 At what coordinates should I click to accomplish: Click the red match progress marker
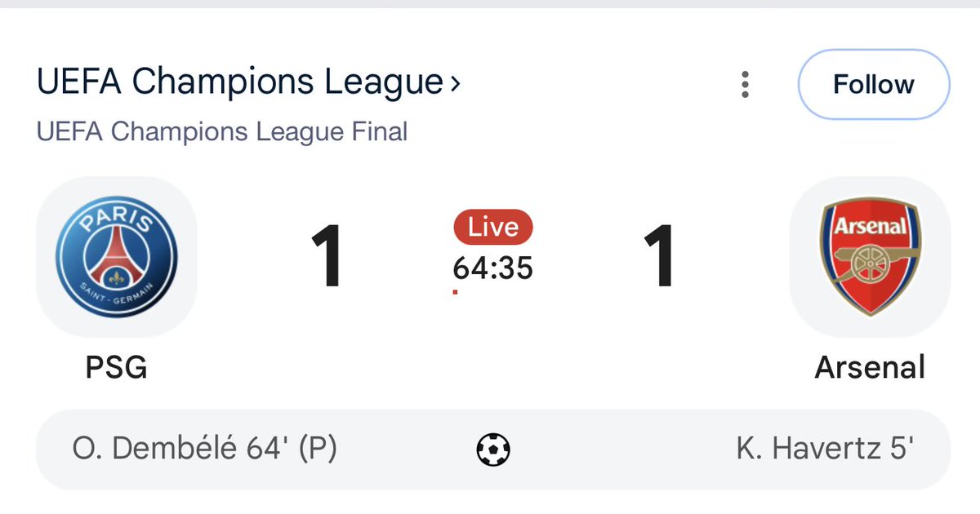pyautogui.click(x=455, y=291)
